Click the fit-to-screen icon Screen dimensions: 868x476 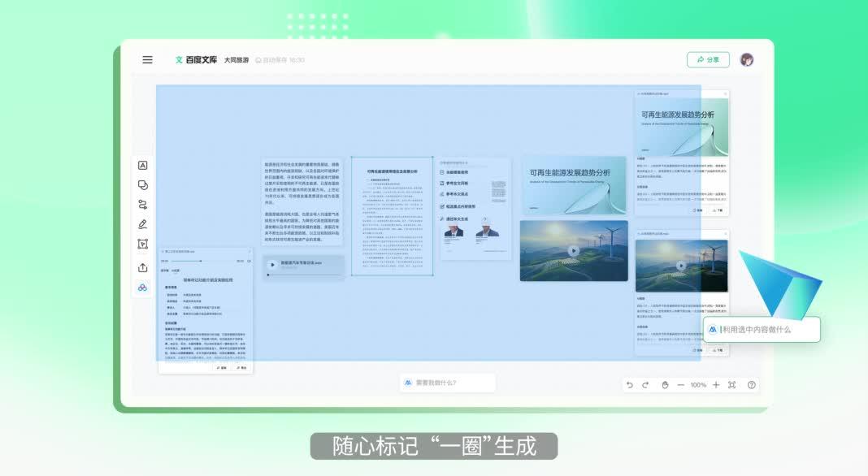(x=731, y=384)
